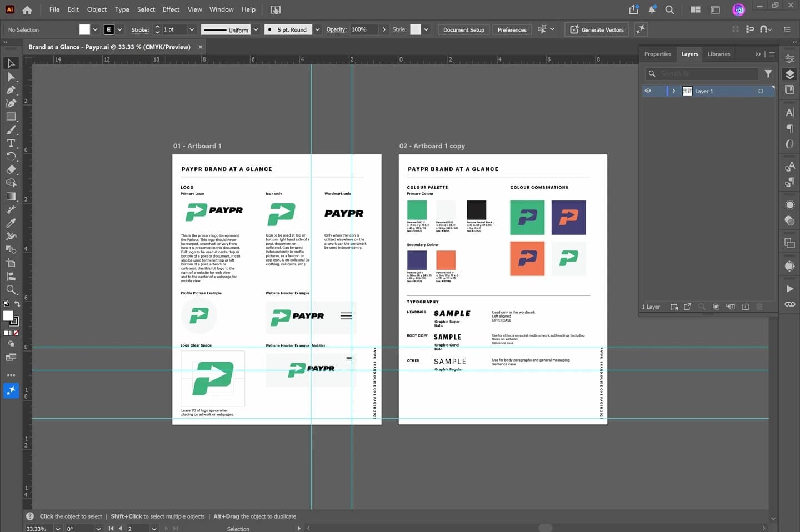800x532 pixels.
Task: Toggle snapping magnet option
Action: [766, 29]
